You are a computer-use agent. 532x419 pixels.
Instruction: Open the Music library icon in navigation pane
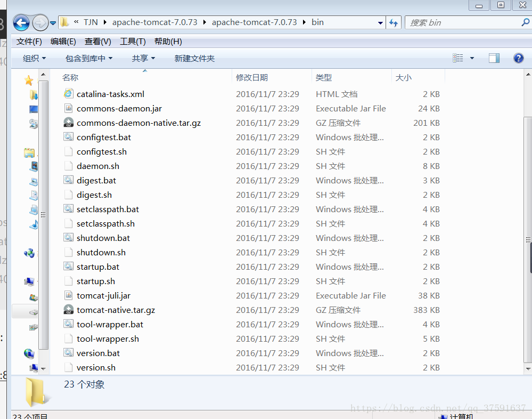click(33, 224)
